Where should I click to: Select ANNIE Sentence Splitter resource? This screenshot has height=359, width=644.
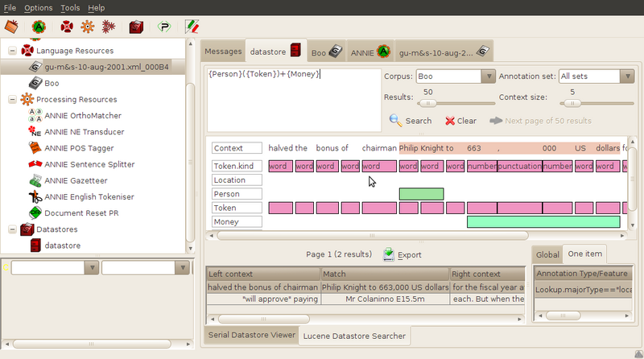(x=89, y=164)
